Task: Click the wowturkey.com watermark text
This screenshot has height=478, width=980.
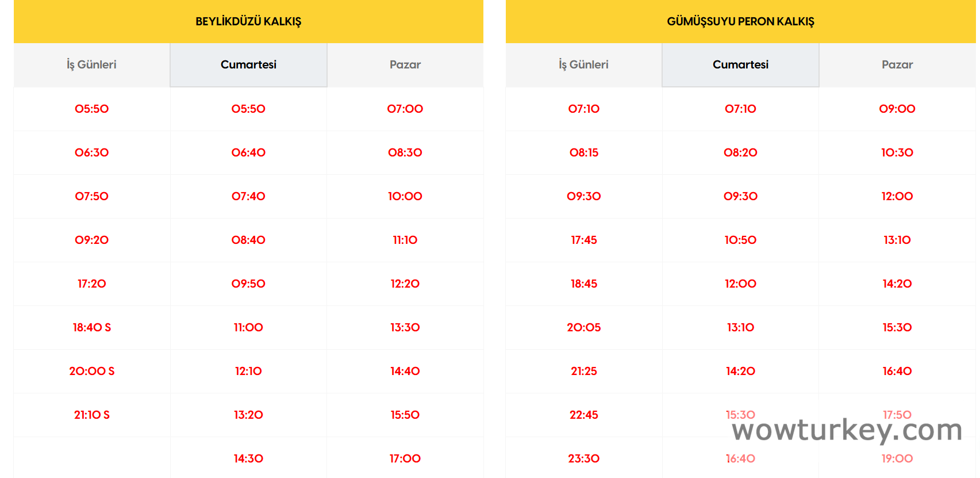Action: 847,430
